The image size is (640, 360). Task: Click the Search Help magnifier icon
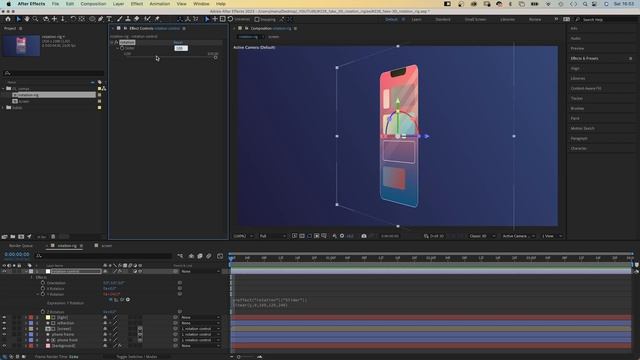577,19
